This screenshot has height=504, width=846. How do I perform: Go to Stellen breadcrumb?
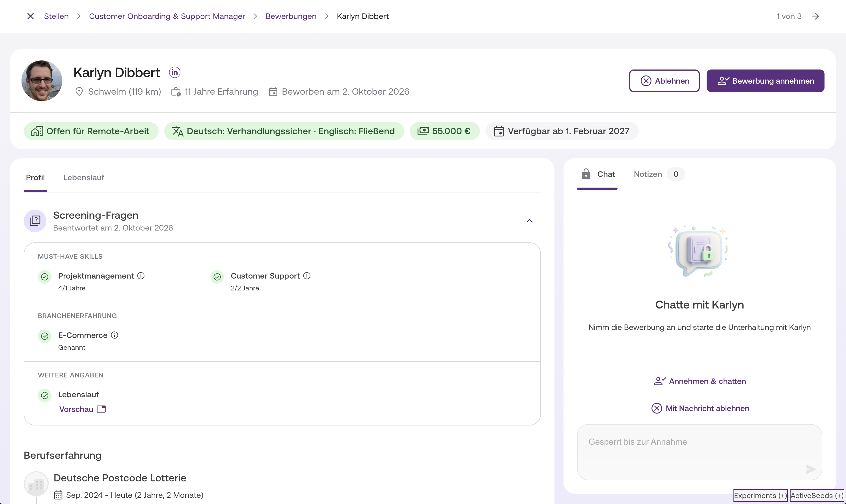click(56, 16)
